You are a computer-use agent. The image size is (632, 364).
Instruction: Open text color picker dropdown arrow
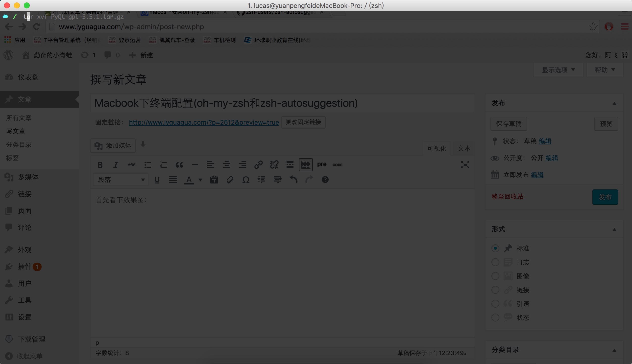[x=200, y=180]
